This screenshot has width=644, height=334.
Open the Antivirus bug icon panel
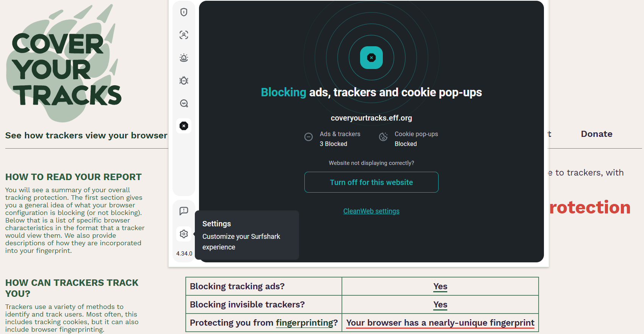[184, 80]
